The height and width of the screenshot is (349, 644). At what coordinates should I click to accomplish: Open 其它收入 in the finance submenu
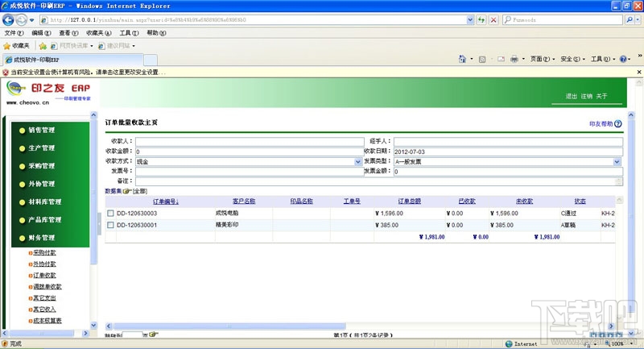[44, 310]
